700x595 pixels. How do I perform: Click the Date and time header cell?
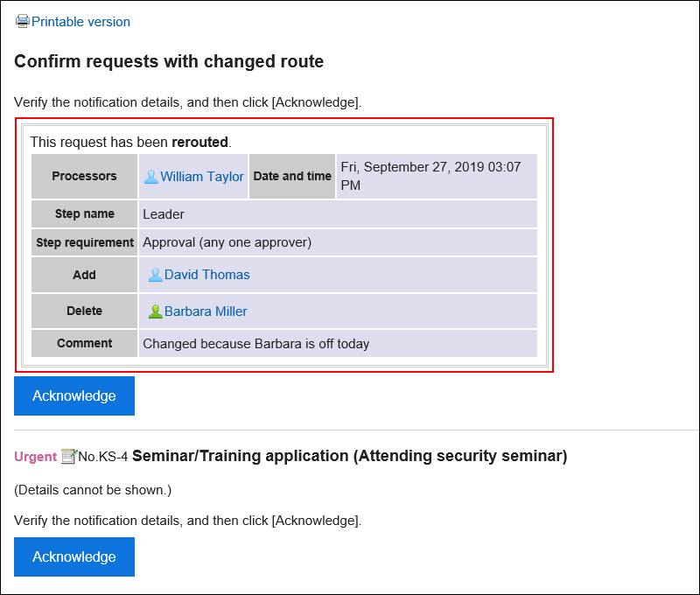[292, 177]
